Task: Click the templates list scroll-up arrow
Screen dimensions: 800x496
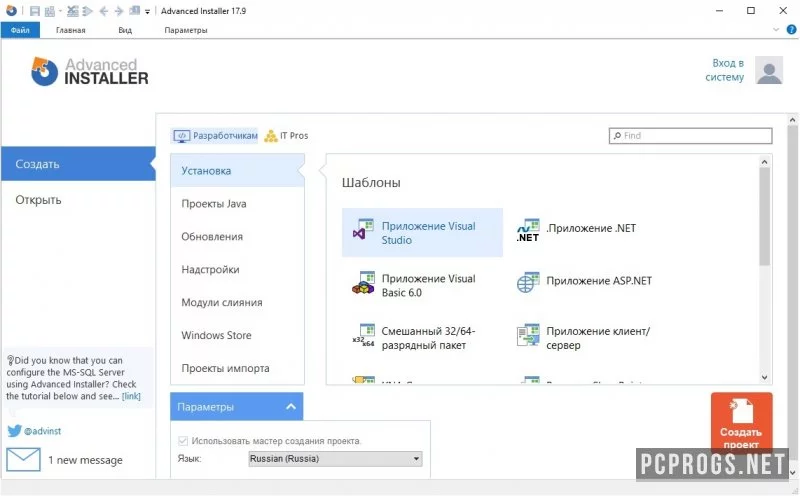Action: tap(764, 162)
